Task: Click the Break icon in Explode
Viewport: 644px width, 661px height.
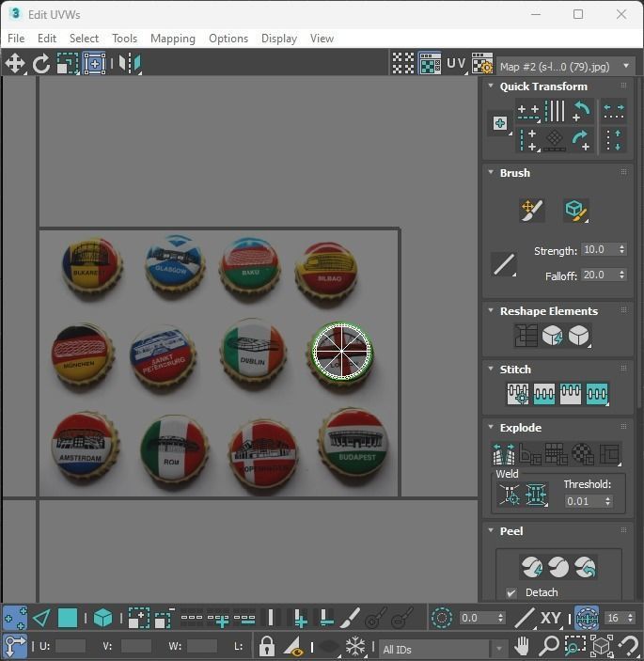Action: (x=504, y=453)
